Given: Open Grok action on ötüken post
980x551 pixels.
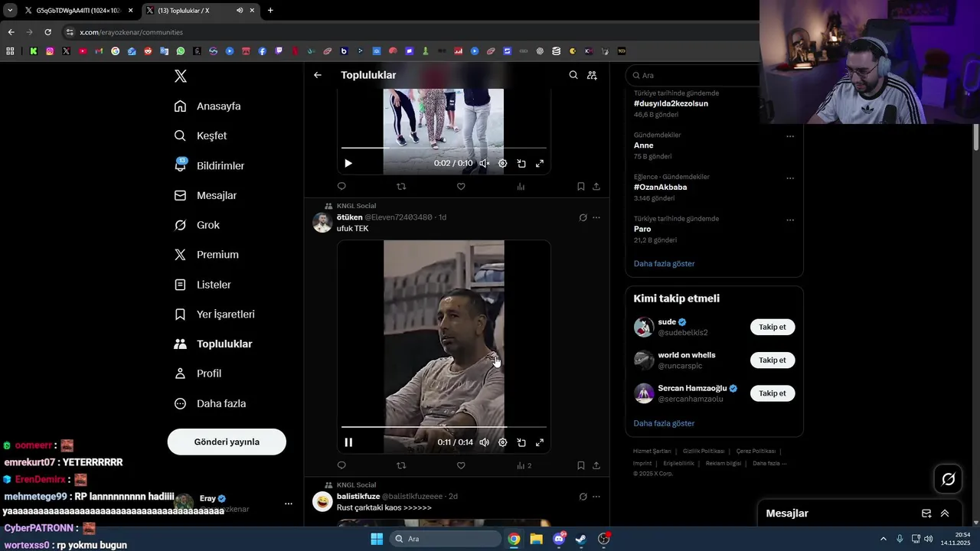Looking at the screenshot, I should pyautogui.click(x=583, y=217).
